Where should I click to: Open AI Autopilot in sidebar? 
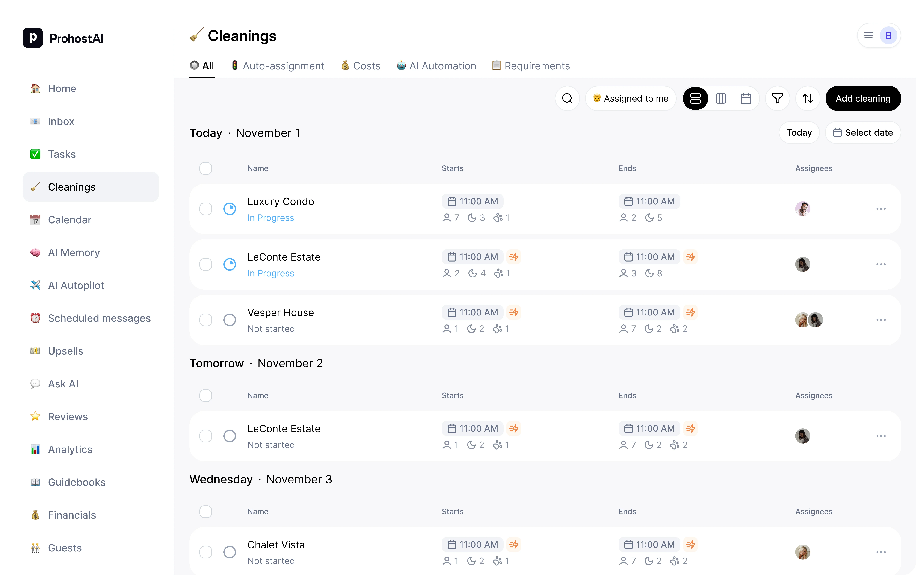76,285
